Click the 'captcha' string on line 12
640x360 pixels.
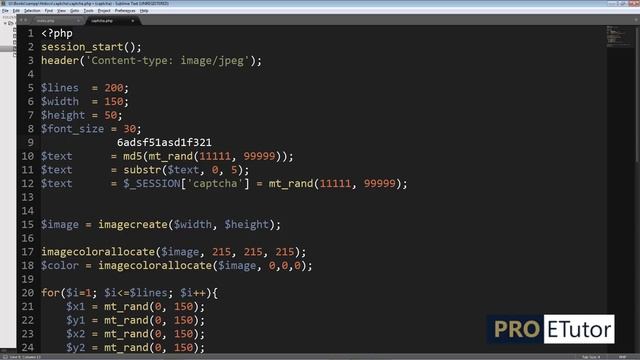pos(215,184)
